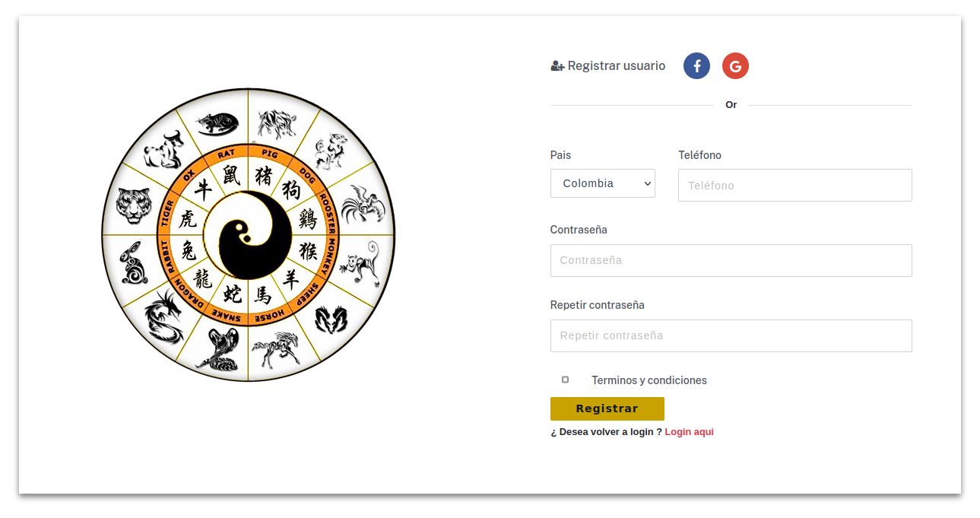Screen dimensions: 980x518
Task: Focus the Teléfono input field
Action: point(794,185)
